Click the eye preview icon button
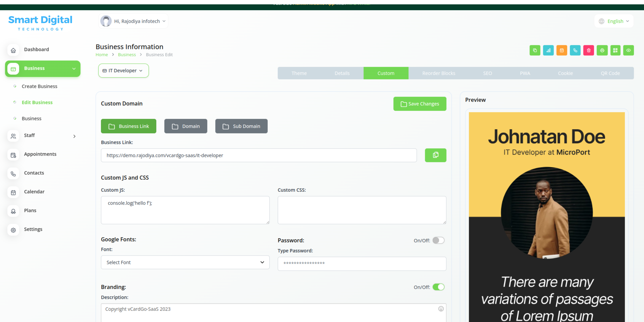 pos(629,50)
